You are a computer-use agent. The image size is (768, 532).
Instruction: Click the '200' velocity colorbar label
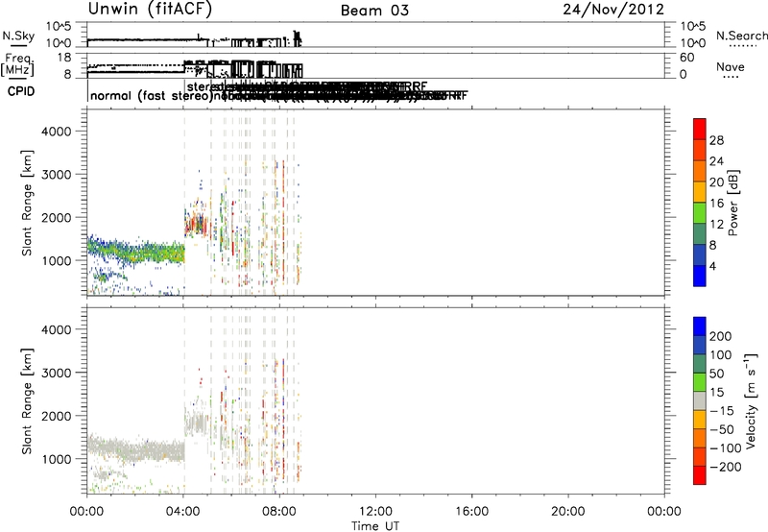click(721, 336)
